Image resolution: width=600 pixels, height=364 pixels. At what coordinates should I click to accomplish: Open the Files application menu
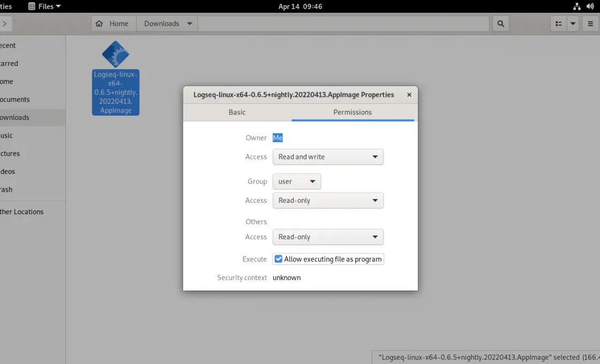[x=45, y=6]
